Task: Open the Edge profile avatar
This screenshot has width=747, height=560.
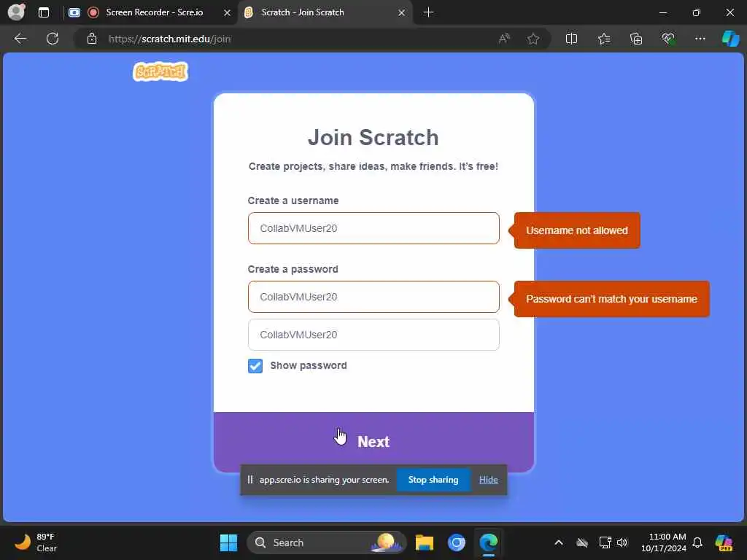Action: [x=16, y=12]
